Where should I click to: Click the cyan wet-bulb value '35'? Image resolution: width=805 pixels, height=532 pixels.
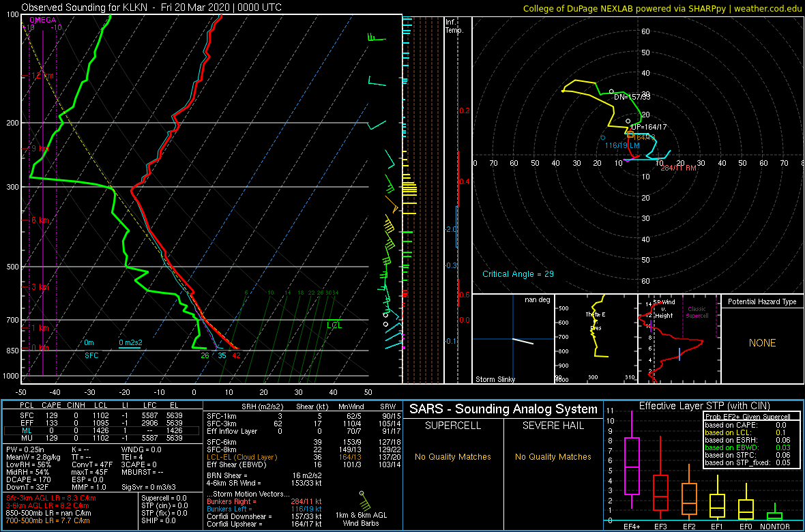pos(222,355)
